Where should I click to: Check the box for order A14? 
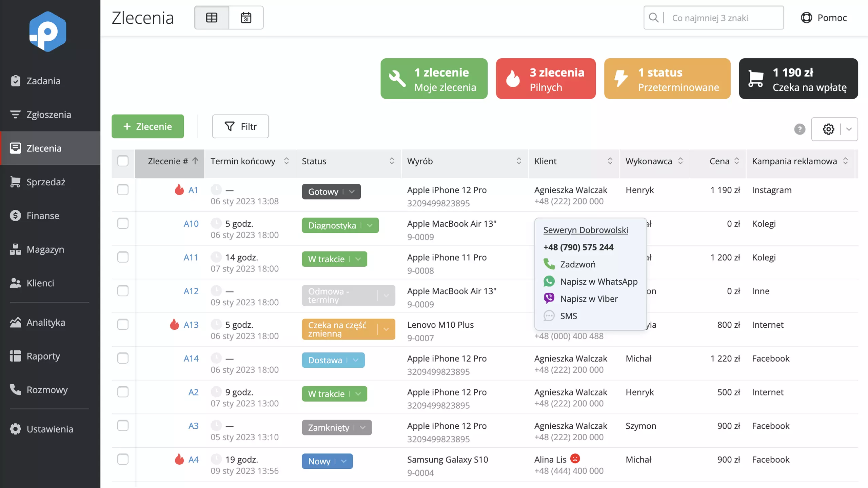[123, 358]
